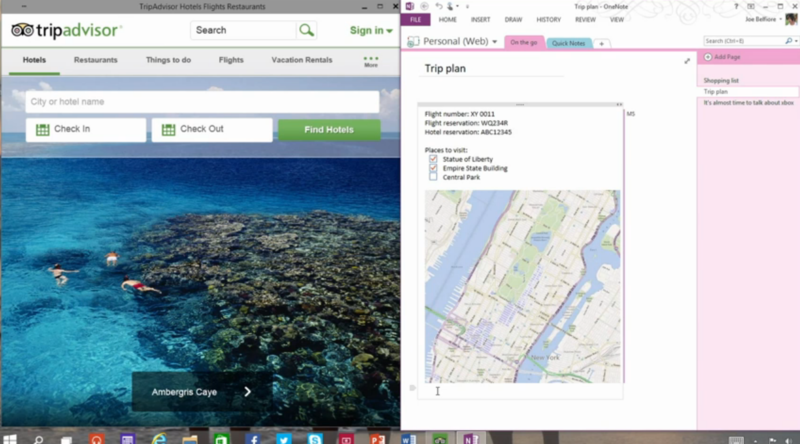Open File Explorer folder on taskbar
This screenshot has height=444, width=800.
tap(190, 439)
